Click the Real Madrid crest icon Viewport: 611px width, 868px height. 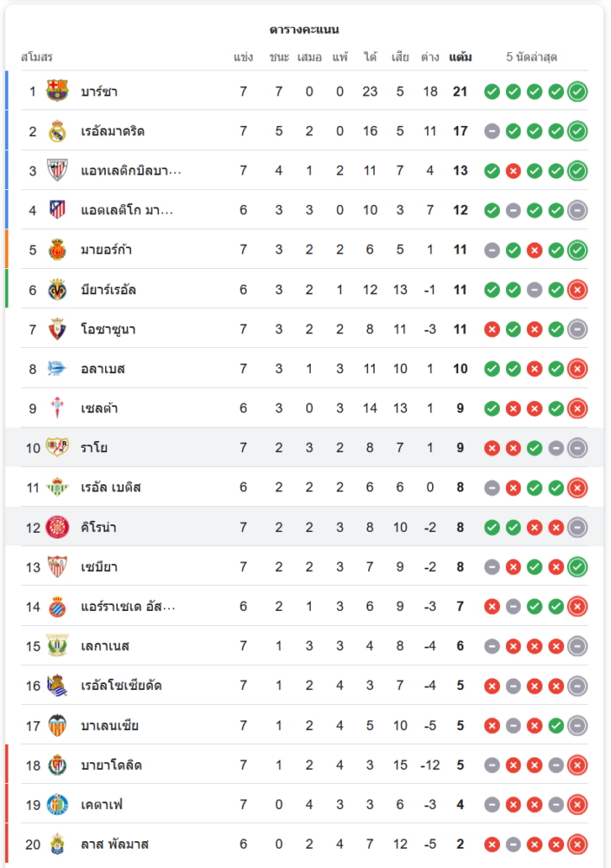pos(57,131)
